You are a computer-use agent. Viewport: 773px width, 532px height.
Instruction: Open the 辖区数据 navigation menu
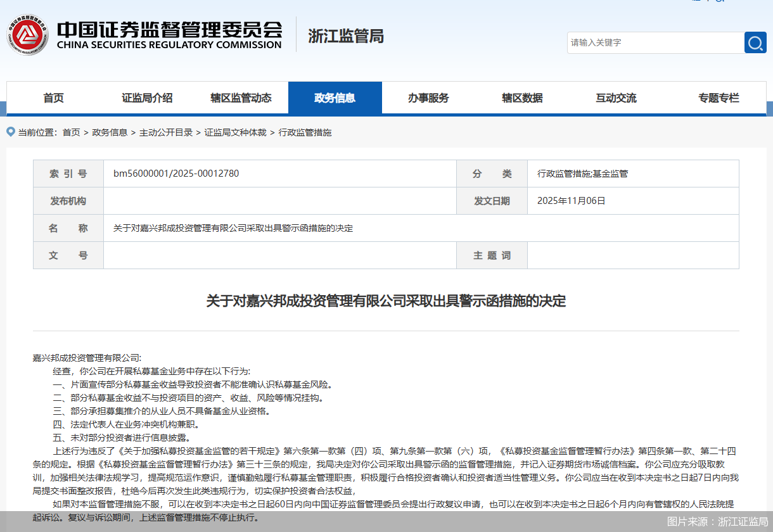[523, 98]
